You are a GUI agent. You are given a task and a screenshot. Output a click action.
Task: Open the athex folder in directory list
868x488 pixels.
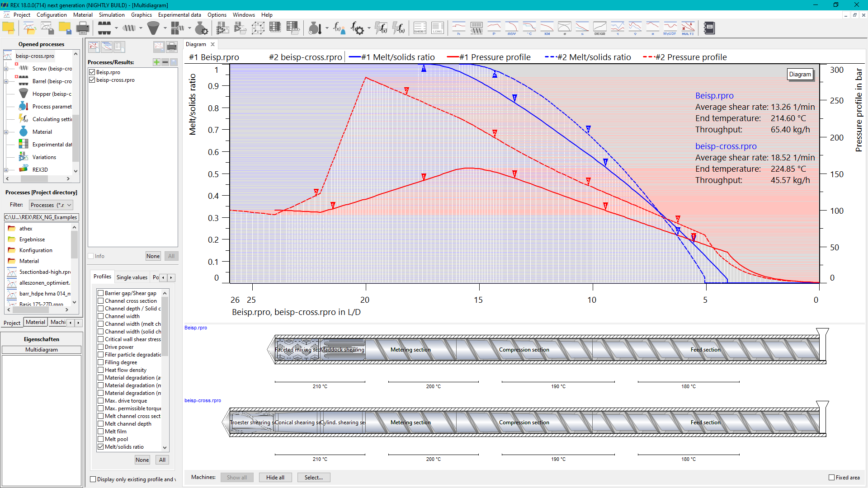click(x=26, y=229)
